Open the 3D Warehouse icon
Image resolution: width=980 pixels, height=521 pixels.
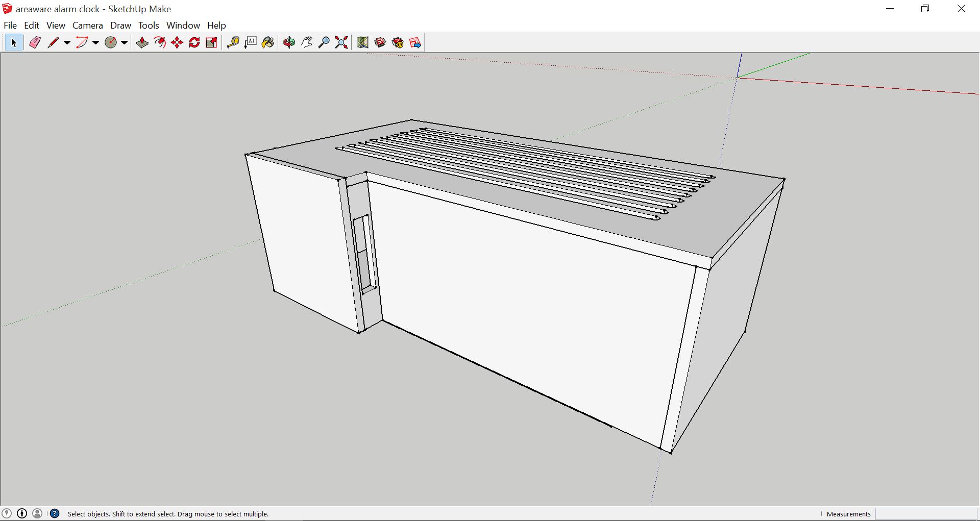tap(380, 43)
